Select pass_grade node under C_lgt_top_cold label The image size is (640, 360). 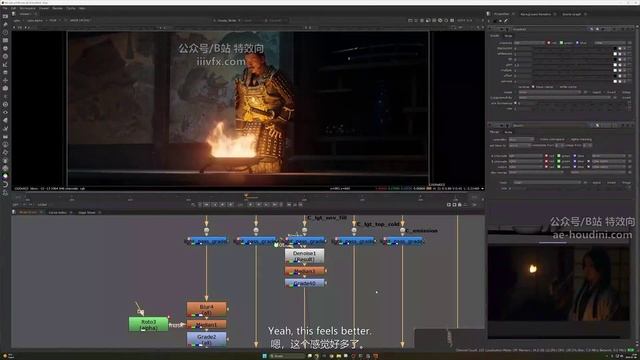pyautogui.click(x=354, y=241)
